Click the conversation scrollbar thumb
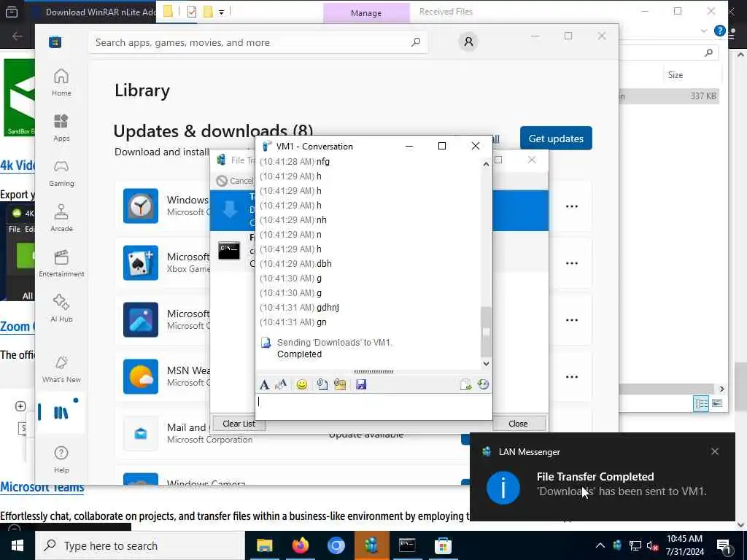The width and height of the screenshot is (747, 560). click(485, 332)
